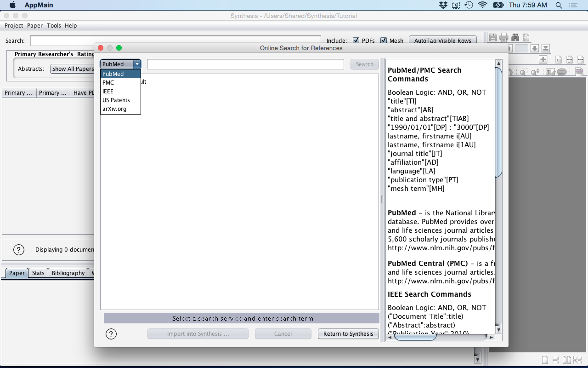Open Spotlight search in the menu bar
The image size is (588, 368).
point(559,5)
